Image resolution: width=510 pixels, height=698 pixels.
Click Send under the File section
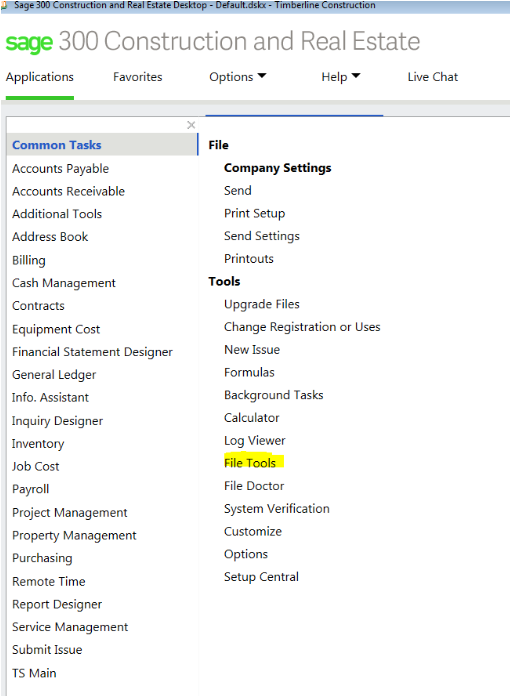[x=238, y=191]
